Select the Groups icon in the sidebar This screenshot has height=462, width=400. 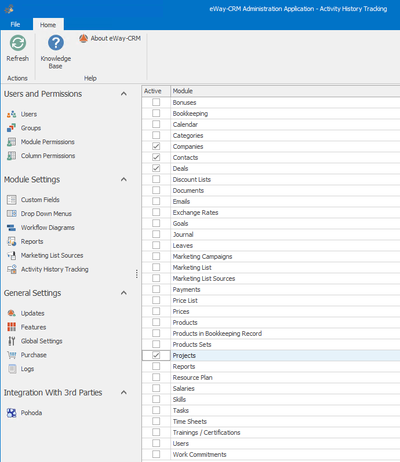pos(11,128)
